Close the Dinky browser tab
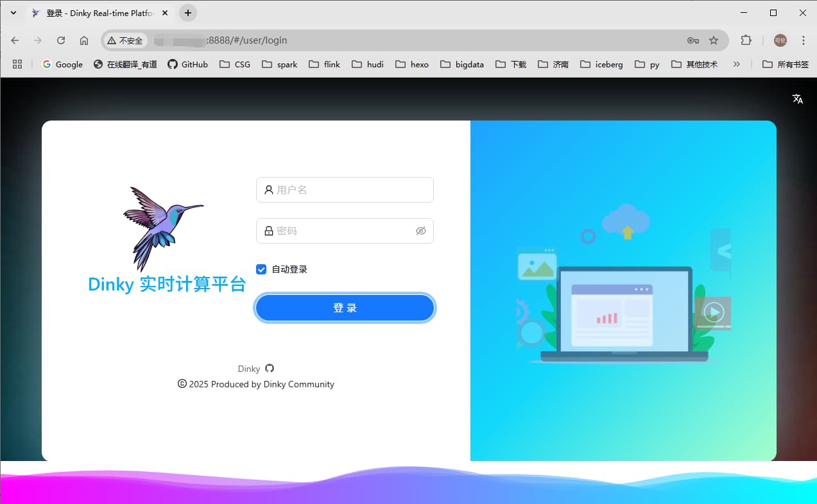The width and height of the screenshot is (817, 504). click(165, 13)
